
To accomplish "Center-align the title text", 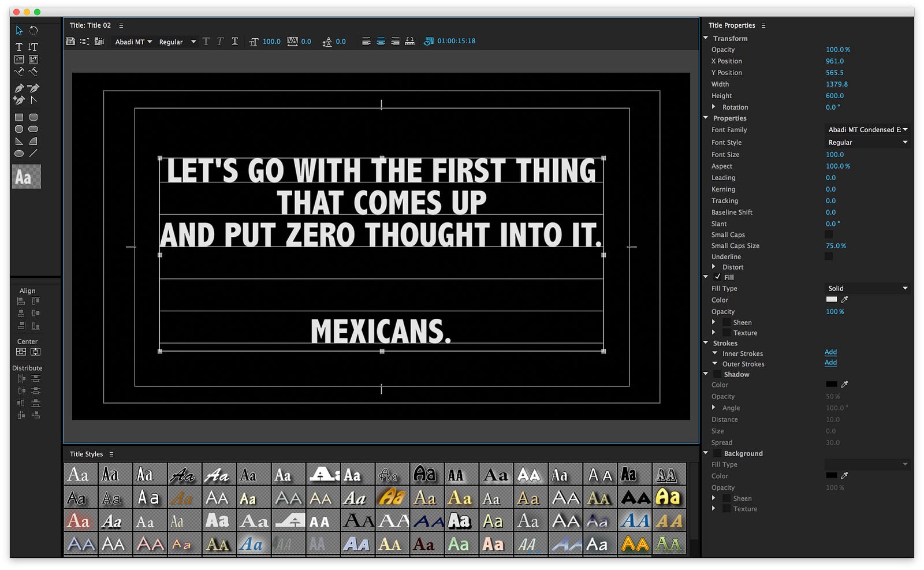I will 381,41.
